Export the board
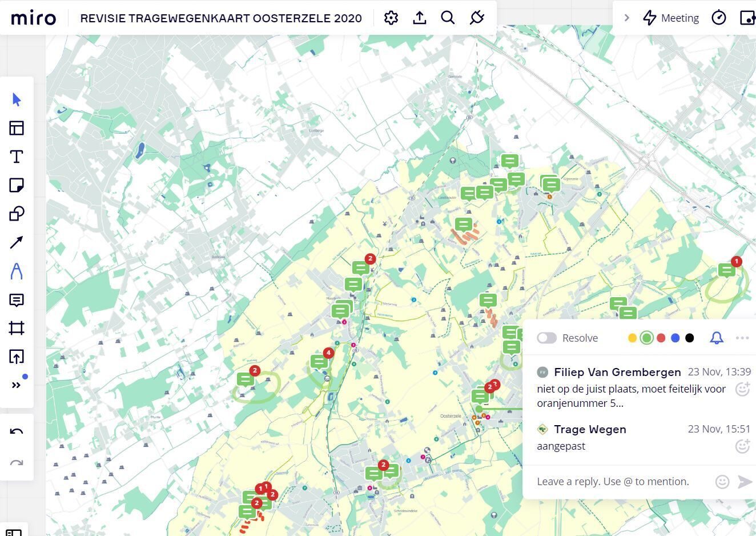 click(x=420, y=18)
